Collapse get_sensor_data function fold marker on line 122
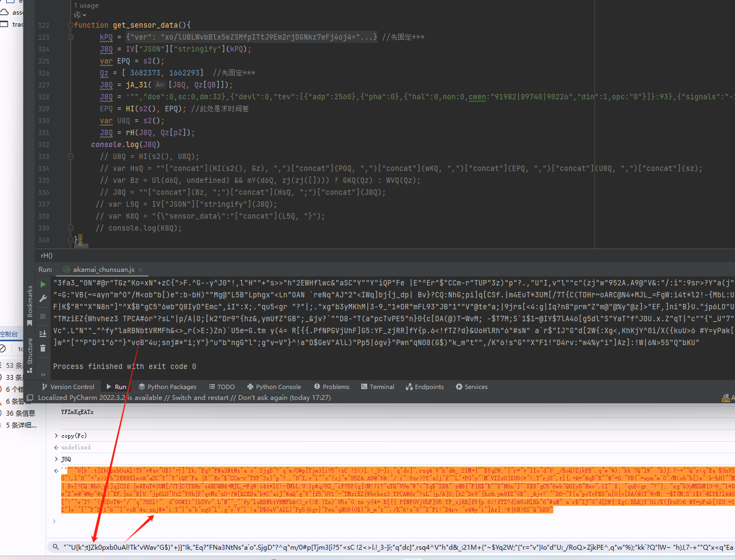 point(71,25)
